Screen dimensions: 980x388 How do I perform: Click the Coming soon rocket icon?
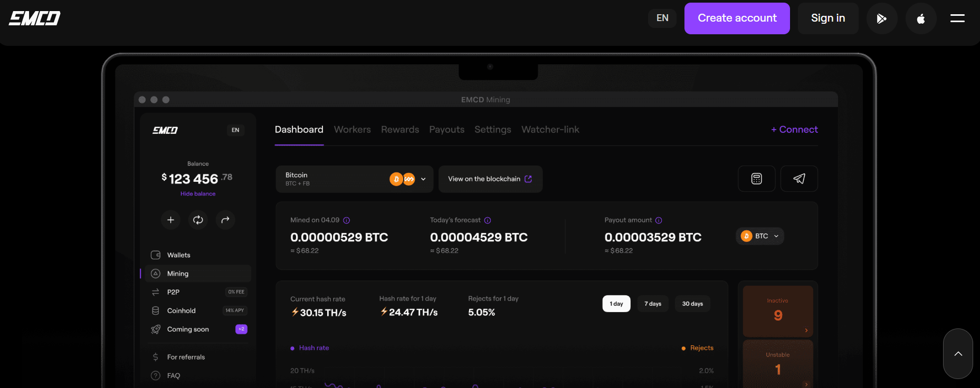tap(156, 329)
